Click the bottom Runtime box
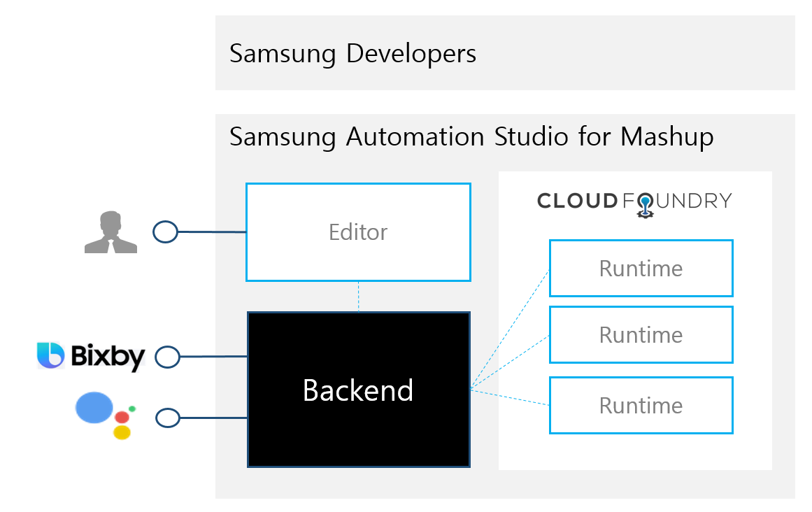 641,406
